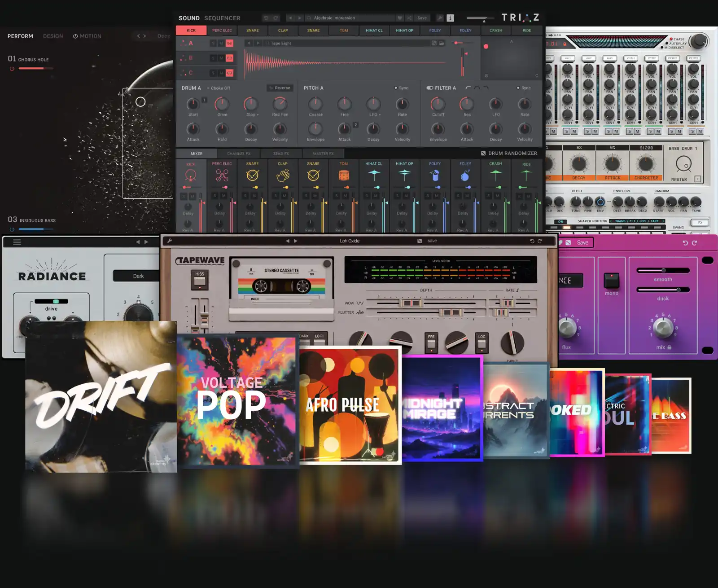
Task: Select the Tom drum channel icon
Action: (x=344, y=175)
